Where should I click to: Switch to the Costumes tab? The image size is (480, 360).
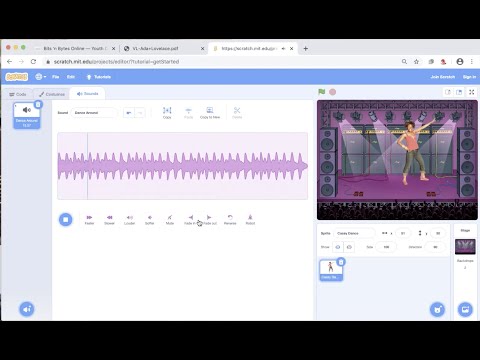click(52, 94)
